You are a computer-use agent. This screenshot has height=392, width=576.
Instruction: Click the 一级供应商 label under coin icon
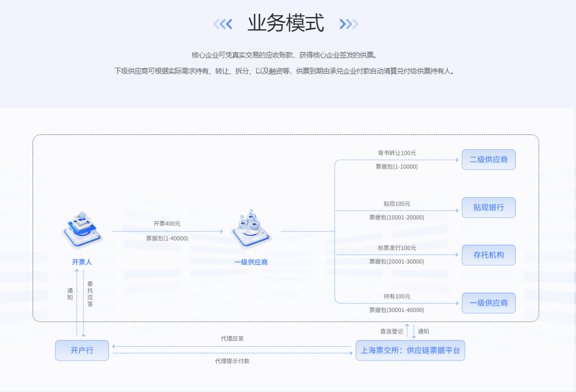pyautogui.click(x=251, y=262)
